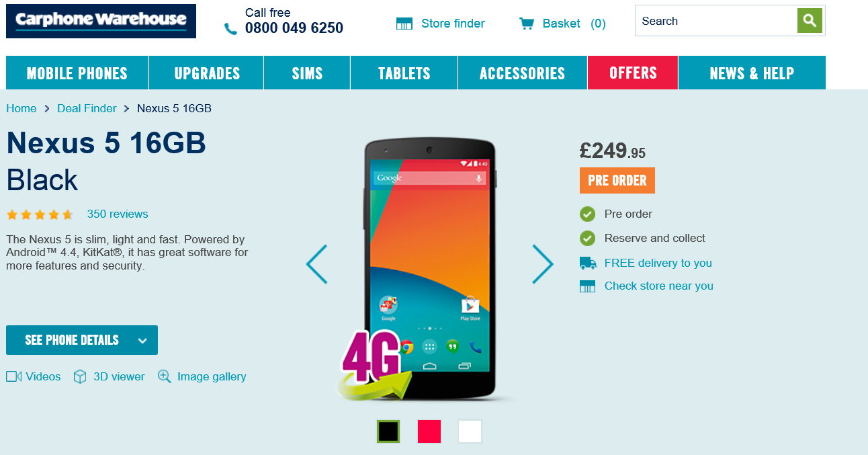Open the 3D viewer cube icon
The width and height of the screenshot is (868, 455).
click(80, 377)
